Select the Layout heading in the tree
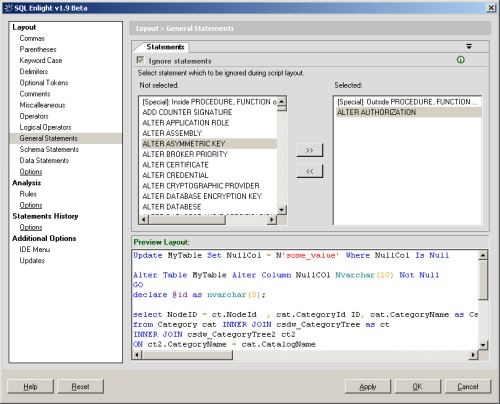Viewport: 500px width, 404px height. (24, 27)
